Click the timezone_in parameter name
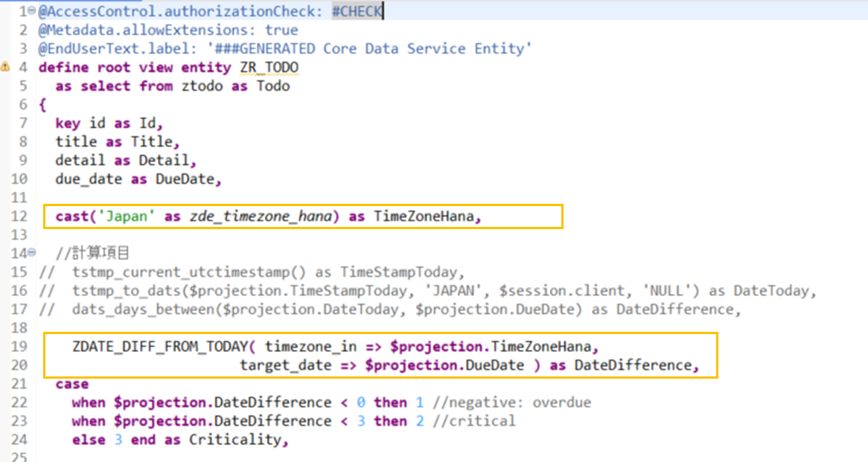 (310, 347)
